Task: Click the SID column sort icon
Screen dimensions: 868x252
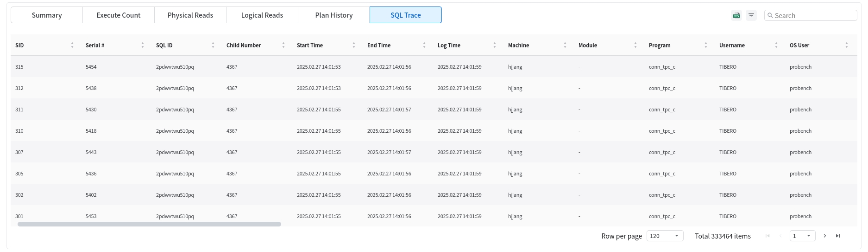Action: [x=72, y=45]
